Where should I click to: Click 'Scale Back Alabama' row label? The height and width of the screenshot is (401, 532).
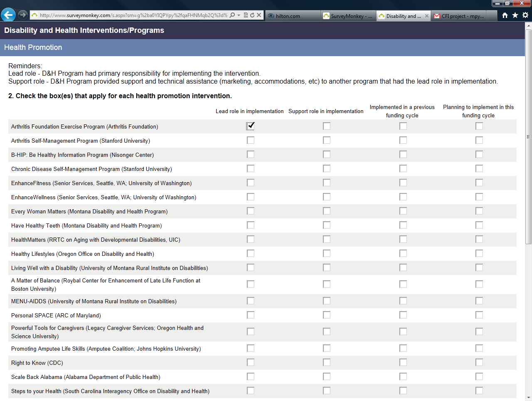tap(86, 377)
